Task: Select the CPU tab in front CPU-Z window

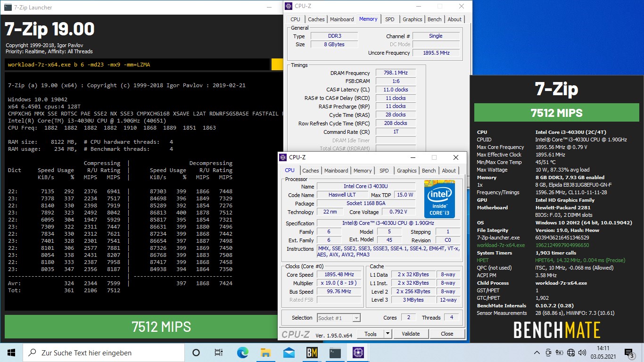Action: click(290, 170)
